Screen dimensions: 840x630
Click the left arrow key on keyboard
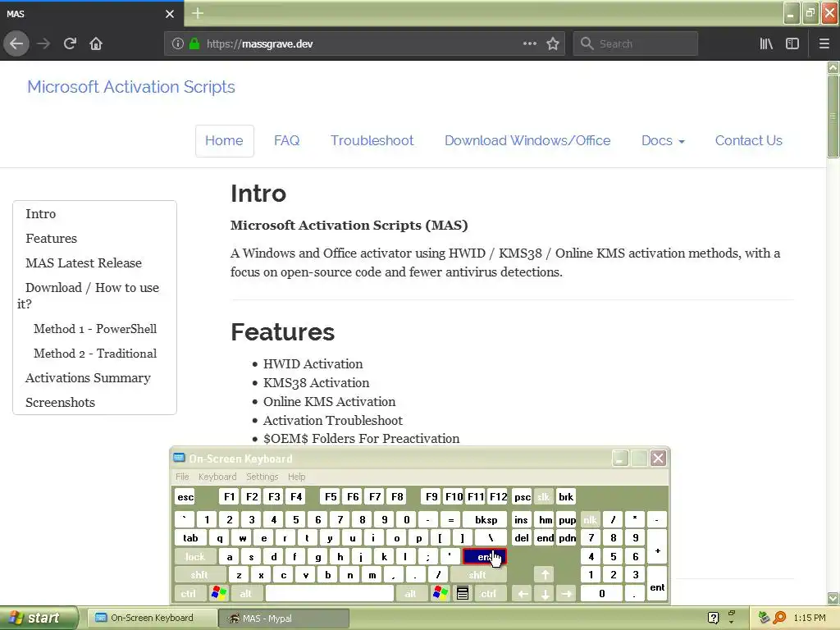pyautogui.click(x=523, y=593)
